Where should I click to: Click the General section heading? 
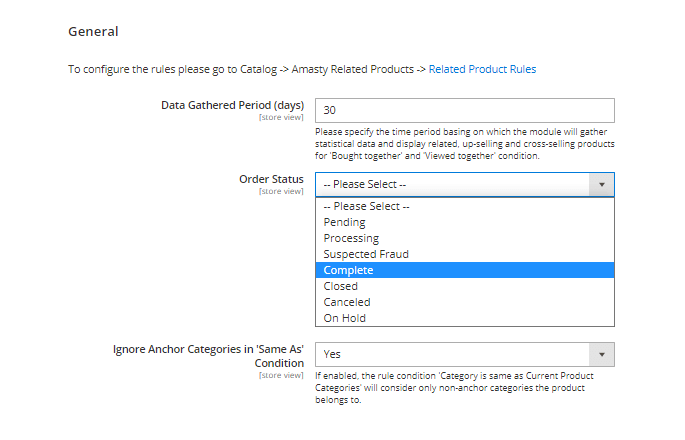[93, 31]
